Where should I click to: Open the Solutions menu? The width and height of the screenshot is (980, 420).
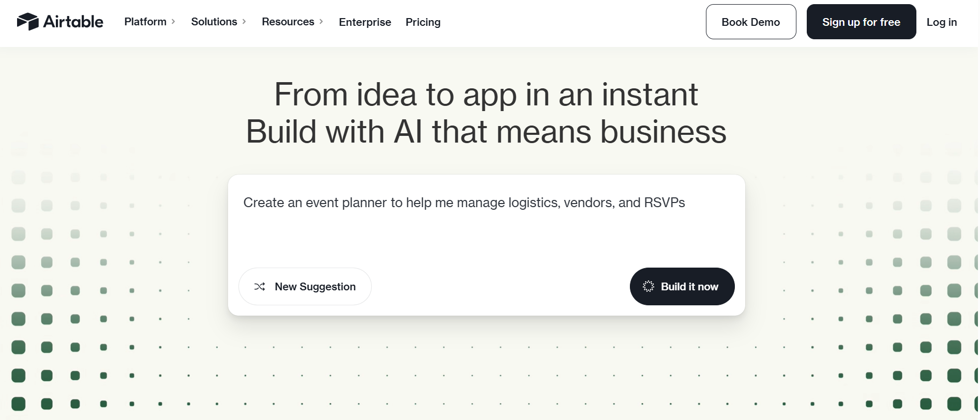pos(214,22)
